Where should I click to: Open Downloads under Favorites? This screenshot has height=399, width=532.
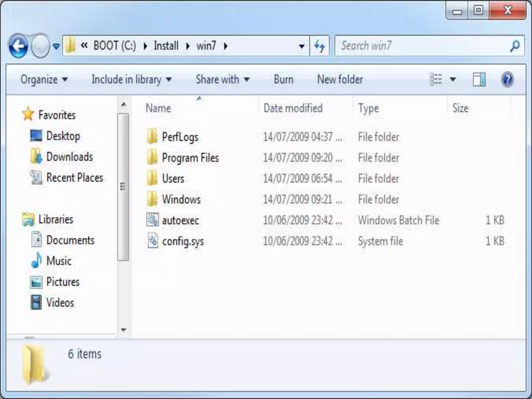[70, 157]
